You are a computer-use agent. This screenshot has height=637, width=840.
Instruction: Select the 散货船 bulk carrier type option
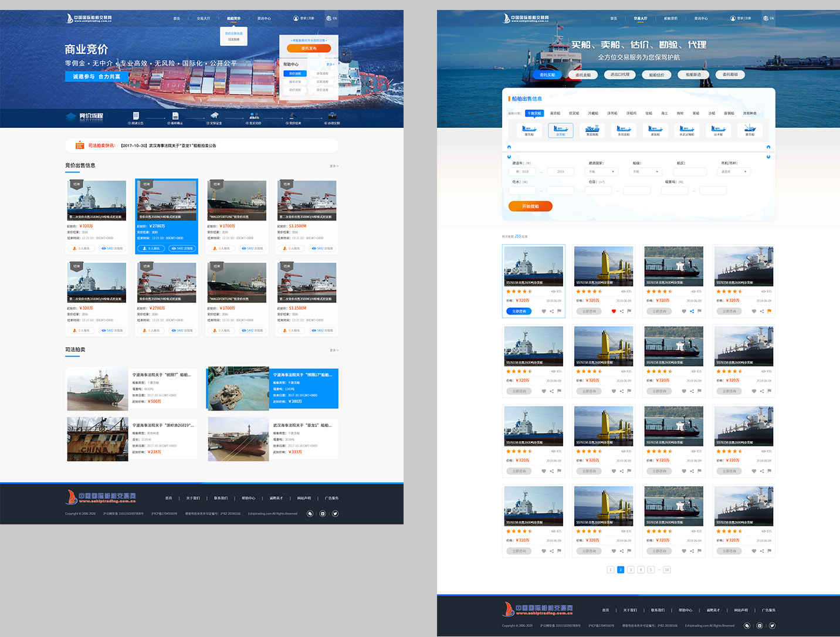pyautogui.click(x=529, y=130)
